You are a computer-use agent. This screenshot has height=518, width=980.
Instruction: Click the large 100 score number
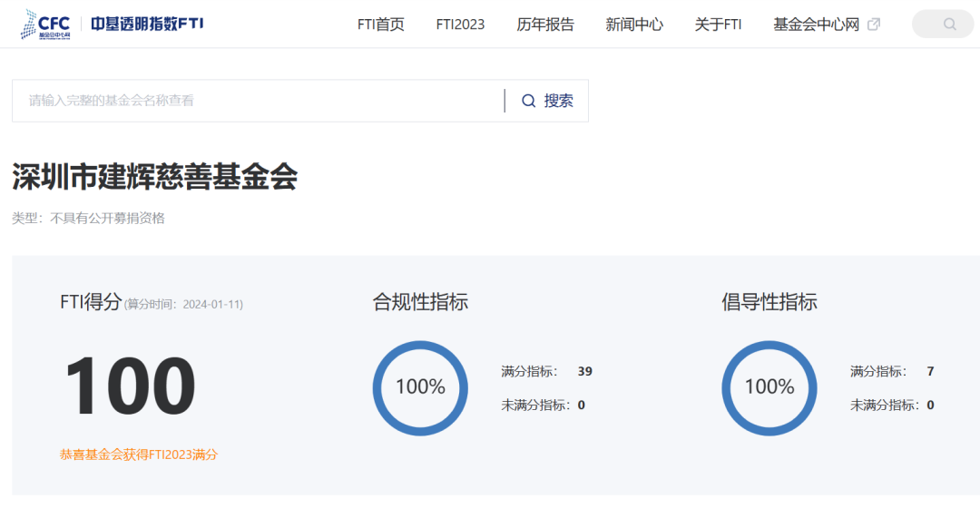click(130, 386)
